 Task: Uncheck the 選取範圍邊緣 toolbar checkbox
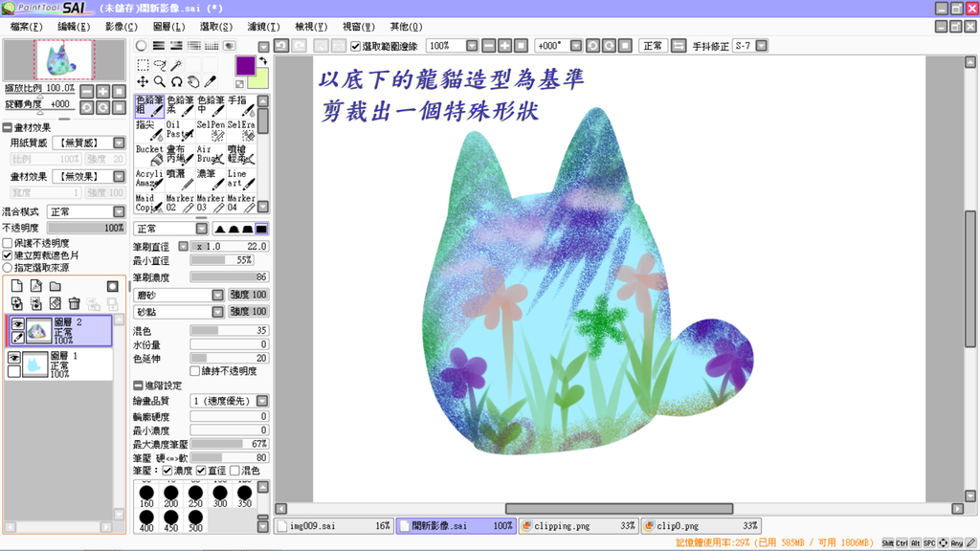(354, 45)
